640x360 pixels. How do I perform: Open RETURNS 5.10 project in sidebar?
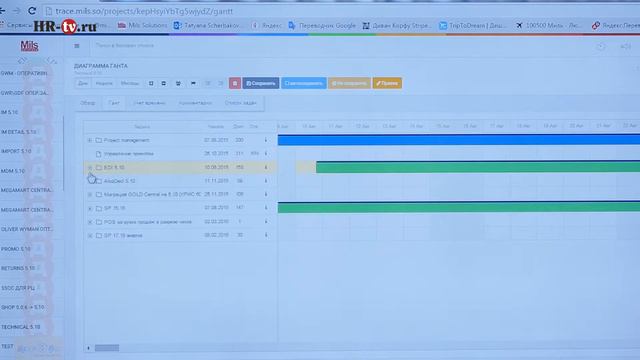18,269
